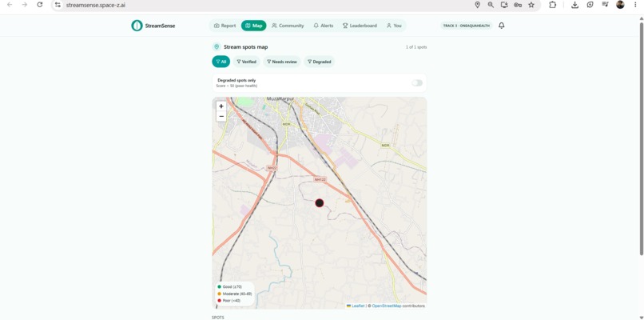Click the install app icon

tap(504, 5)
